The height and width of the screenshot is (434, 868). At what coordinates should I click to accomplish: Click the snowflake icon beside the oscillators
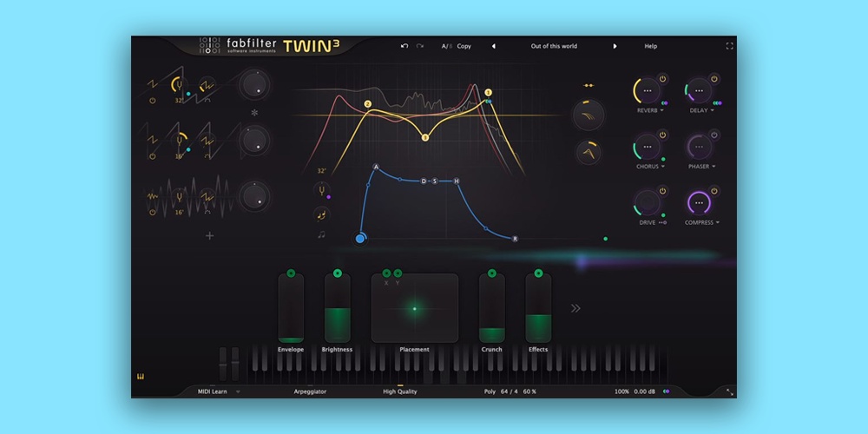pos(254,113)
